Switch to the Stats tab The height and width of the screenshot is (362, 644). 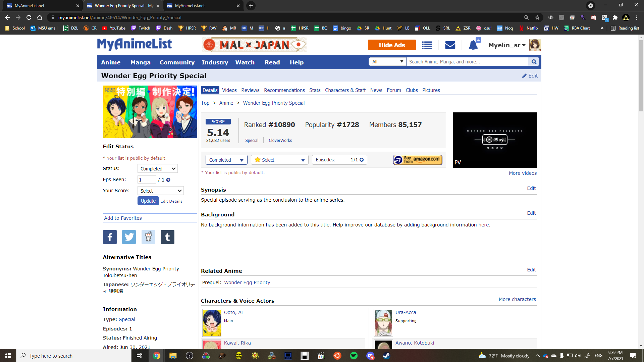pyautogui.click(x=315, y=90)
